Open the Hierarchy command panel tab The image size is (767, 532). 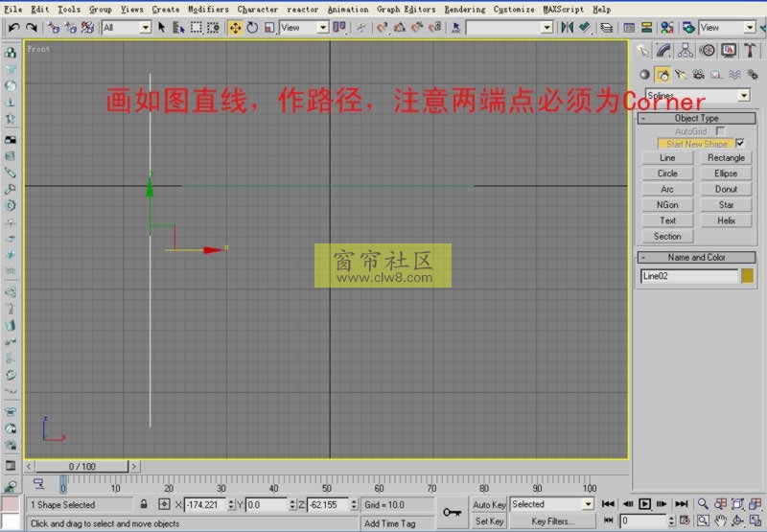tap(686, 51)
